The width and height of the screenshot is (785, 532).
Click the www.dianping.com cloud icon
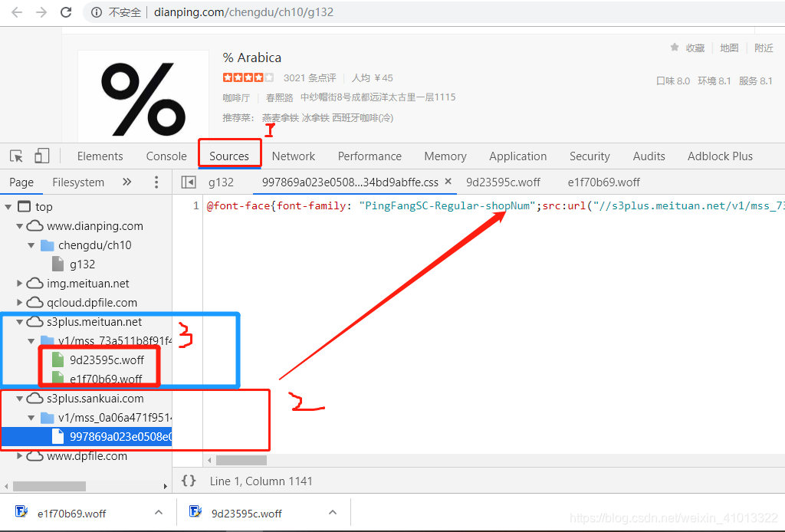34,226
